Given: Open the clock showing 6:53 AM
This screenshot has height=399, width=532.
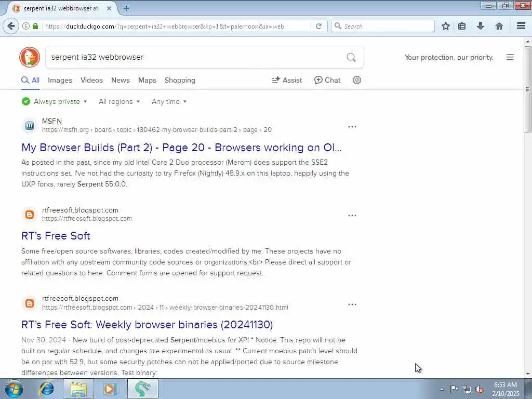Looking at the screenshot, I should 506,389.
